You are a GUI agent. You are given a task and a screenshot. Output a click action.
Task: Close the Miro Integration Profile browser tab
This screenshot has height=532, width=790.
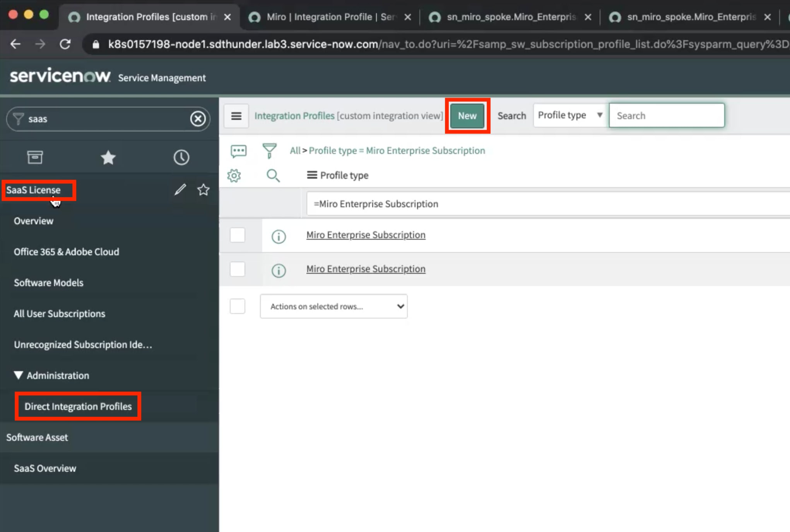407,17
